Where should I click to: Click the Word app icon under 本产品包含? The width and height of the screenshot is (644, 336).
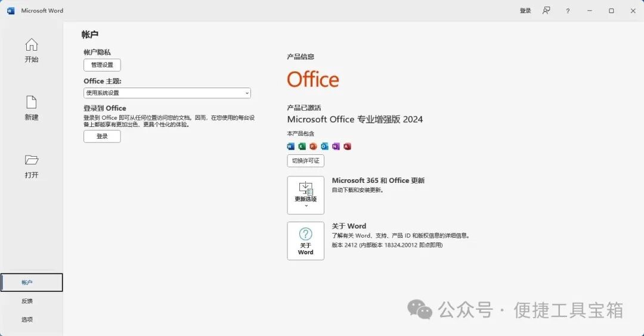click(x=291, y=147)
